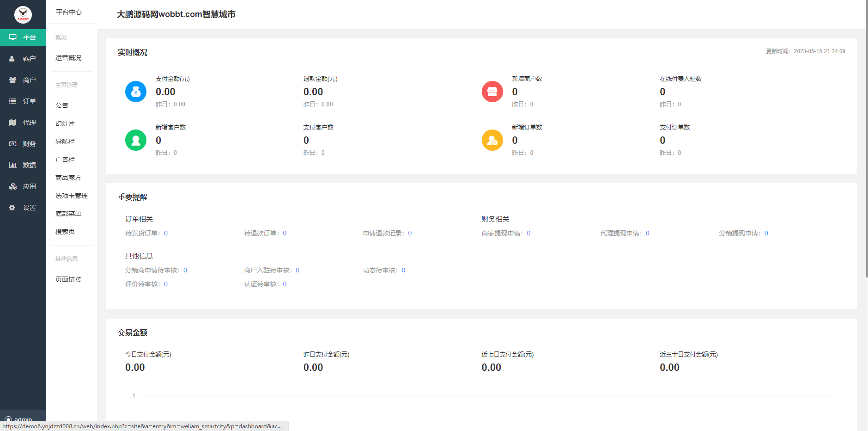Open the 页面链接 page links section
Viewport: 868px width, 431px height.
tap(68, 279)
